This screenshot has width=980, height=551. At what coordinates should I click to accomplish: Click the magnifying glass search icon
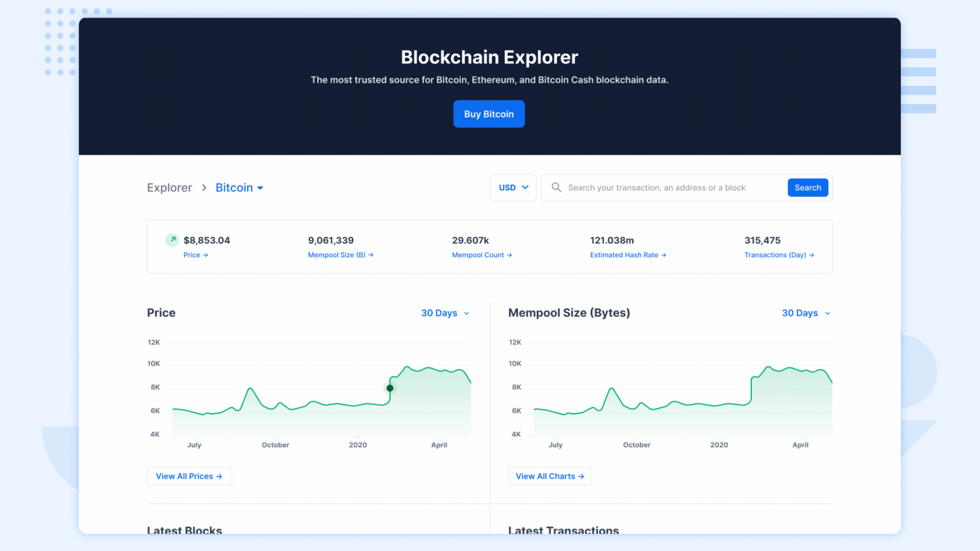(556, 188)
